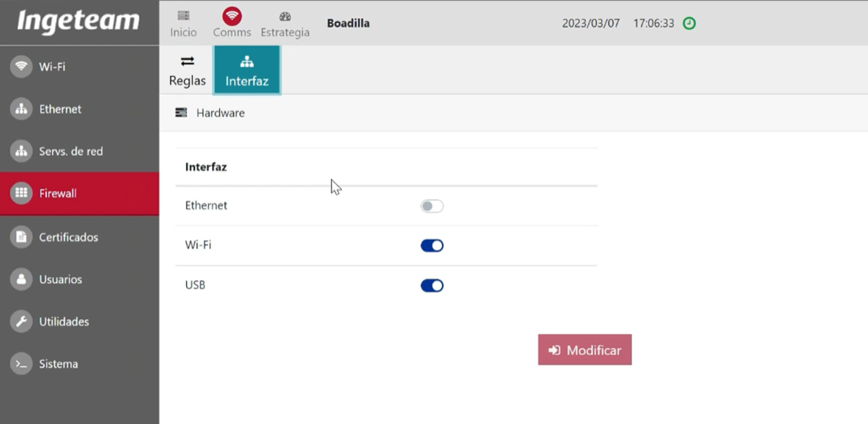
Task: Switch to the Reglas tab
Action: click(x=187, y=71)
